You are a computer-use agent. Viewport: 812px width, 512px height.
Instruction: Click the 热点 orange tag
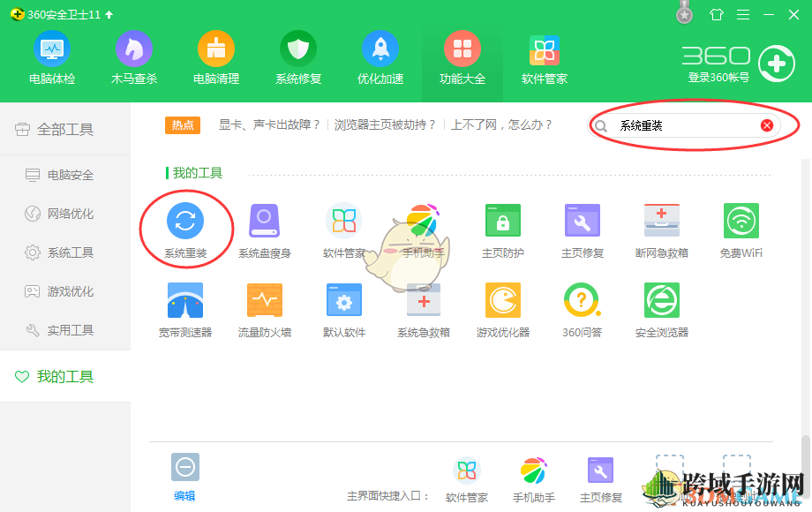tap(183, 125)
